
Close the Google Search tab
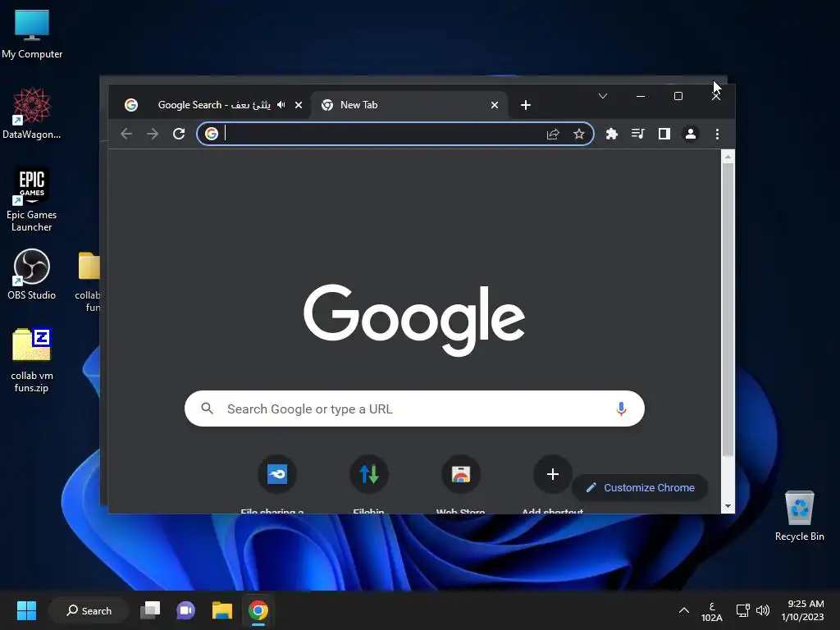click(299, 105)
